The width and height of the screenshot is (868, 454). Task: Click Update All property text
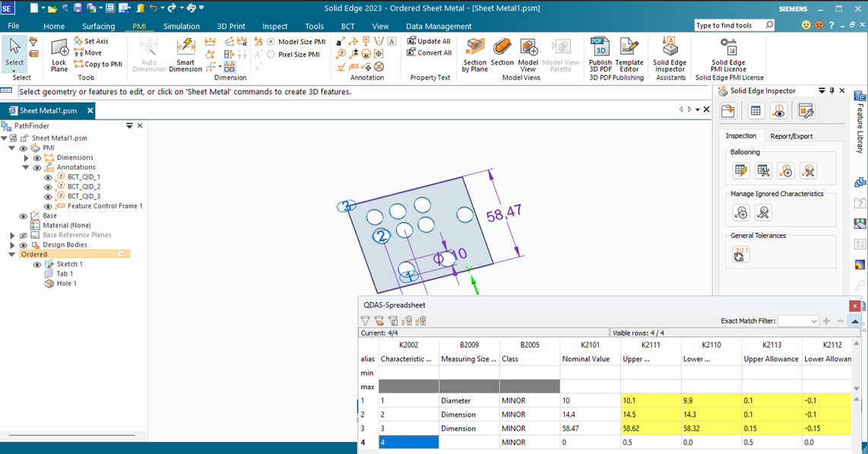[429, 41]
